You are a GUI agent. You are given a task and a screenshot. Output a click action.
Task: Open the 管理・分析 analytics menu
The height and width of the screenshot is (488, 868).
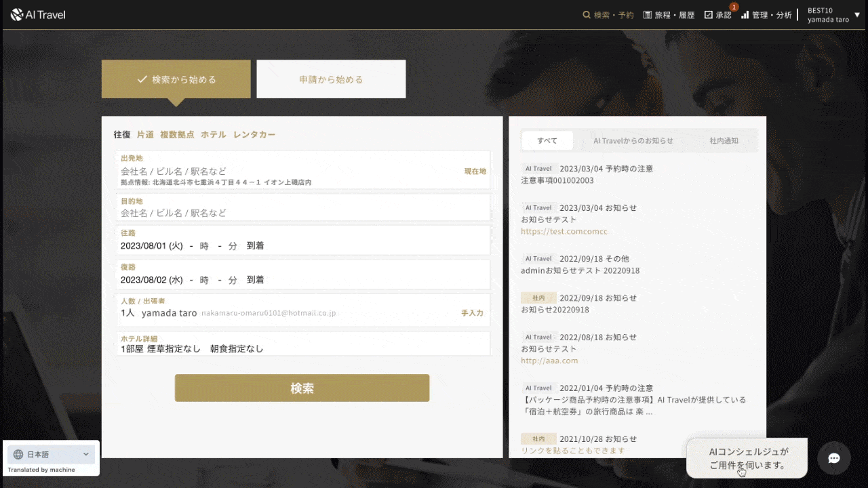[766, 15]
